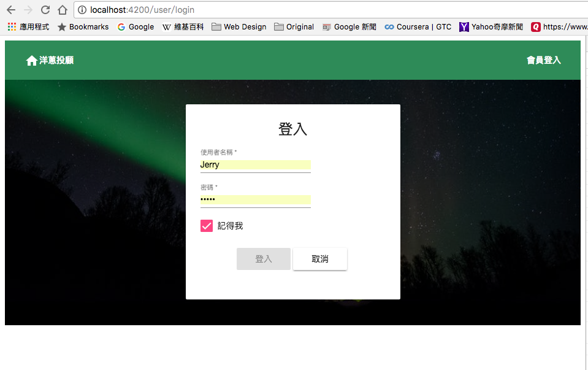Focus the localhost:4200 address bar
Screen dimensions: 588x370
click(330, 10)
